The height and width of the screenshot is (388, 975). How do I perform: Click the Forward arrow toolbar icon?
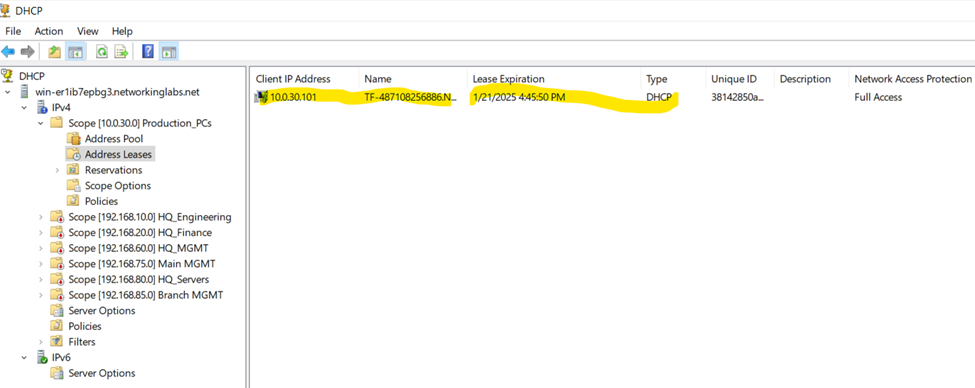pos(27,52)
